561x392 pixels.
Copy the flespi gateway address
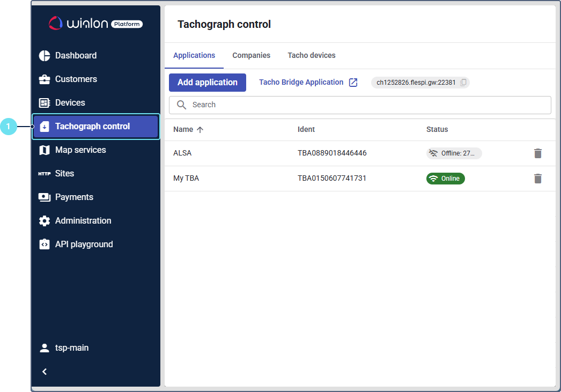463,83
